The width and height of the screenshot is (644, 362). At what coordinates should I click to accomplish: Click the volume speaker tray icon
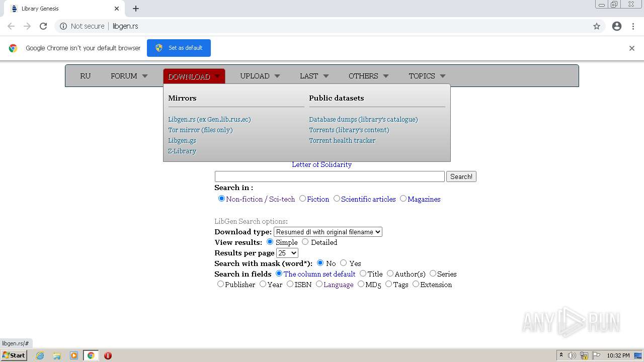tap(572, 355)
